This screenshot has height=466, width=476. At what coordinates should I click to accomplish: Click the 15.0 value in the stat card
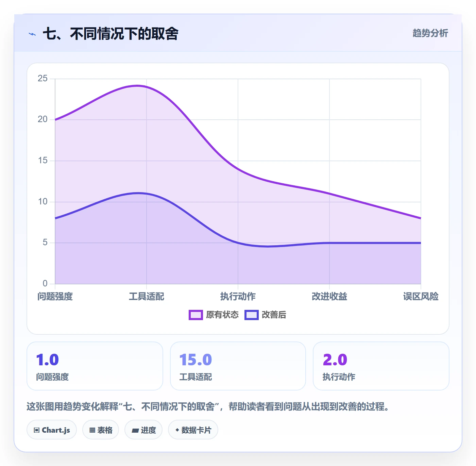(195, 360)
